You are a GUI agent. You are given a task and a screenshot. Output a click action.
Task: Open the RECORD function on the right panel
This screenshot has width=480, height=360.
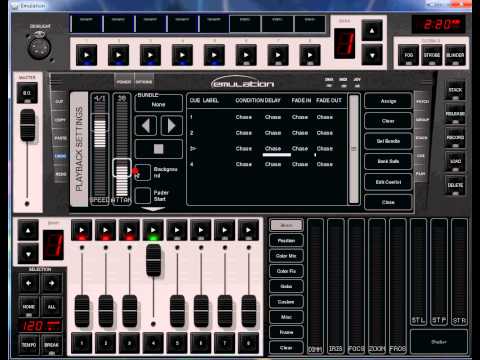click(x=455, y=138)
